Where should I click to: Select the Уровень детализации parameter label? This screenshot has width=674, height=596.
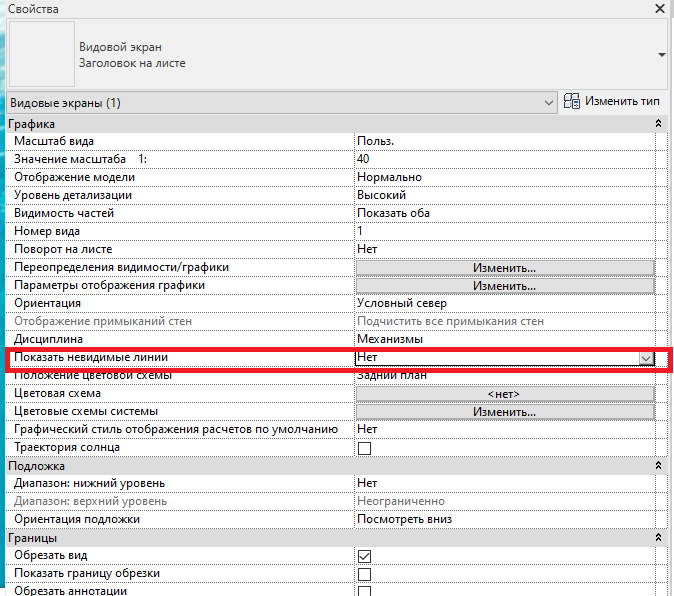(73, 195)
